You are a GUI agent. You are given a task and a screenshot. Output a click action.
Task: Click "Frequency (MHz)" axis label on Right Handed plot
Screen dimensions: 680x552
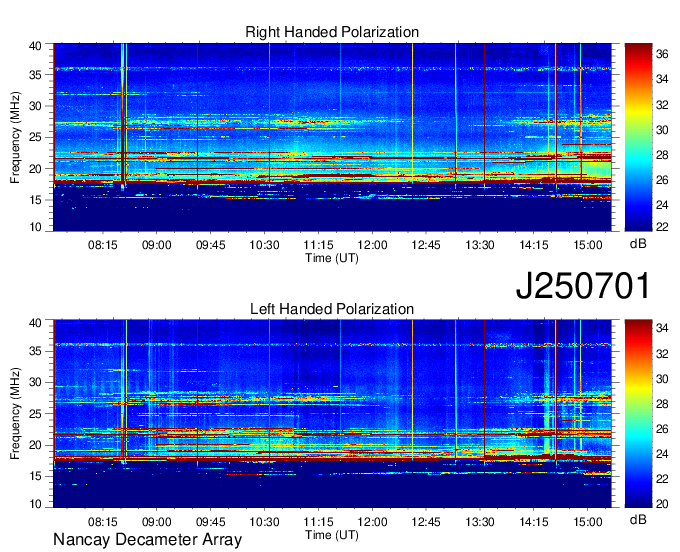(x=15, y=137)
